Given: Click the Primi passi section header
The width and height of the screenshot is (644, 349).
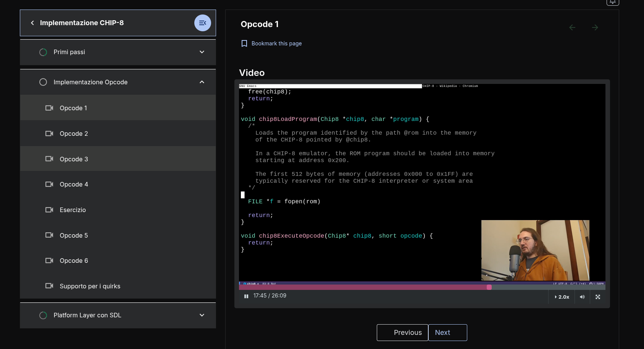Looking at the screenshot, I should click(x=118, y=52).
